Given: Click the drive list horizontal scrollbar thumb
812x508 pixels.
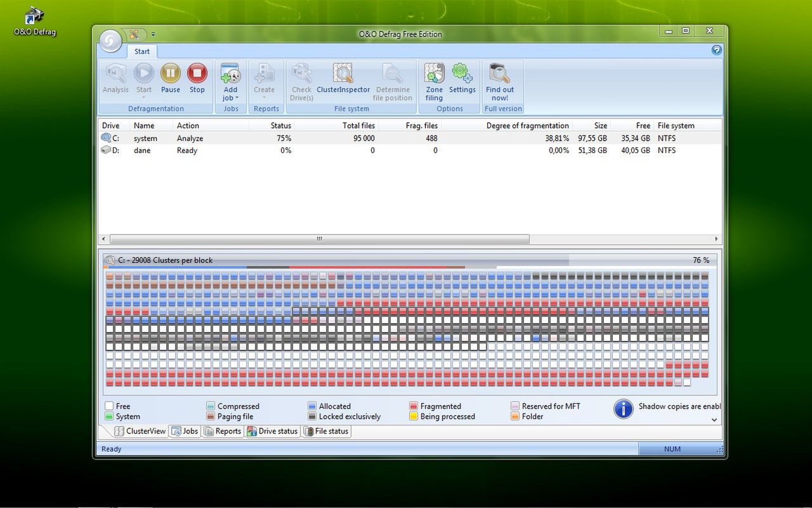Looking at the screenshot, I should (319, 239).
